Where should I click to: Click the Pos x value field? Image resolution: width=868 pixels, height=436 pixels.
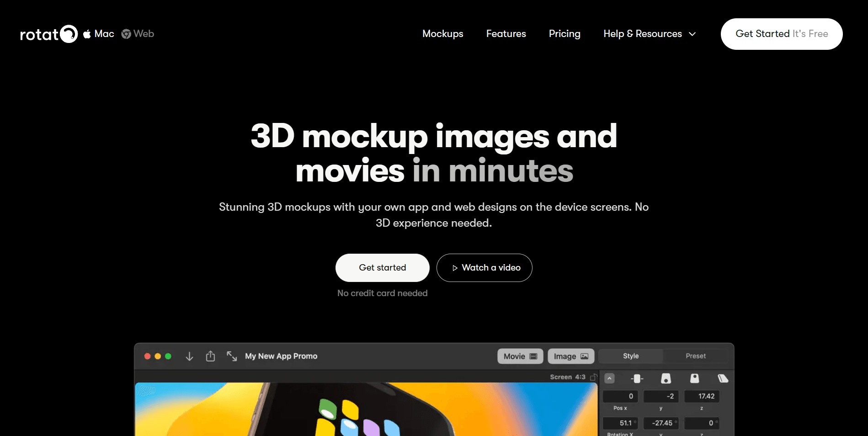(620, 396)
